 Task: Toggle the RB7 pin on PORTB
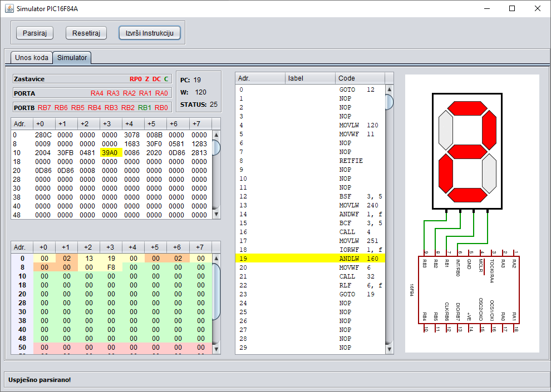[45, 108]
